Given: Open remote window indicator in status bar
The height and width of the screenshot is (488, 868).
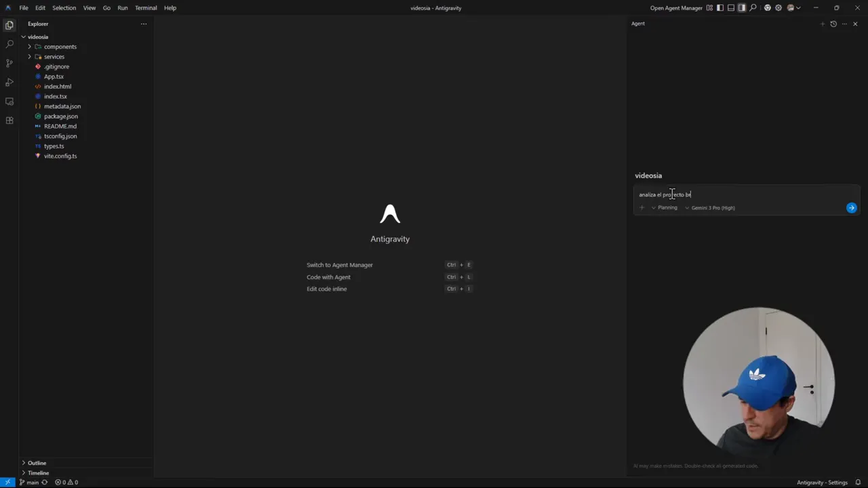Looking at the screenshot, I should click(x=7, y=483).
